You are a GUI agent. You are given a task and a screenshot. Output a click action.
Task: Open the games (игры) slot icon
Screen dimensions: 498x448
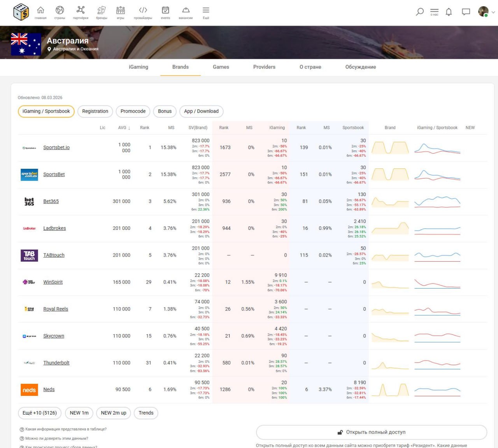pos(121,12)
